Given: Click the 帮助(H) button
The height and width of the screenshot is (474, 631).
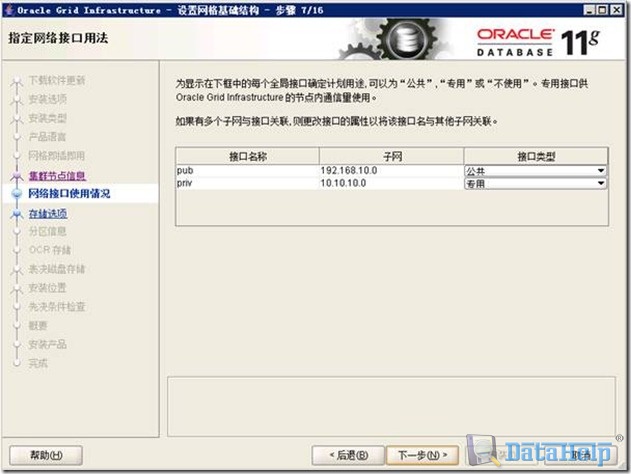Looking at the screenshot, I should [46, 455].
